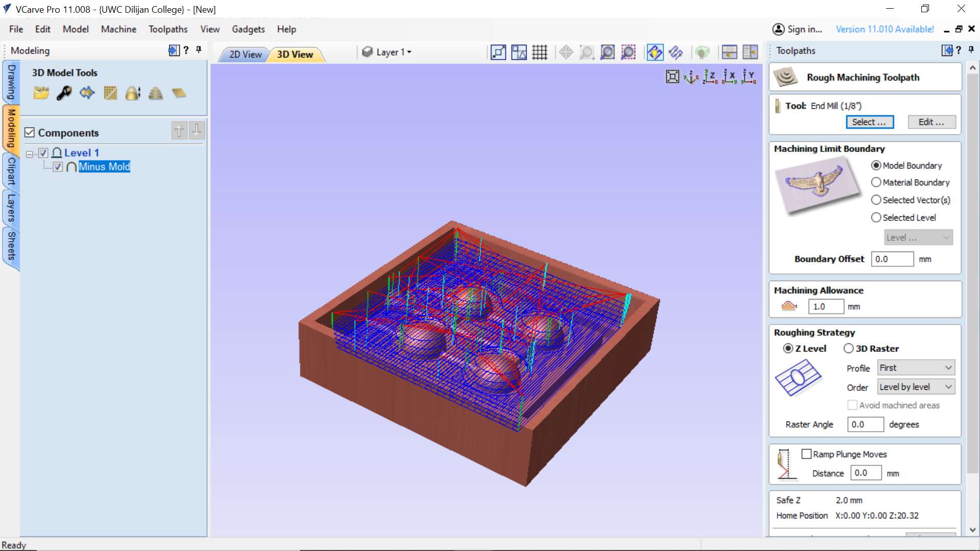Collapse the Level 1 tree node
The image size is (980, 551).
pos(30,154)
